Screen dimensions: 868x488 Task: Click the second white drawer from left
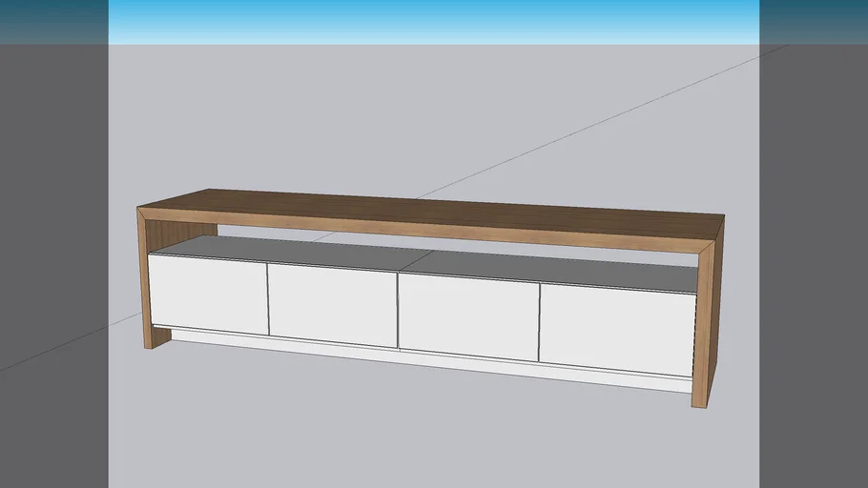pyautogui.click(x=332, y=305)
